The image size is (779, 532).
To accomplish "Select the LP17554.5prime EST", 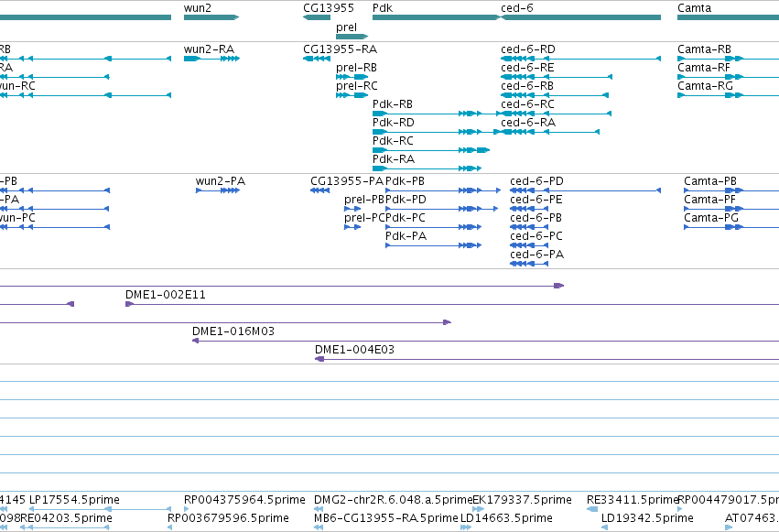I will point(100,509).
